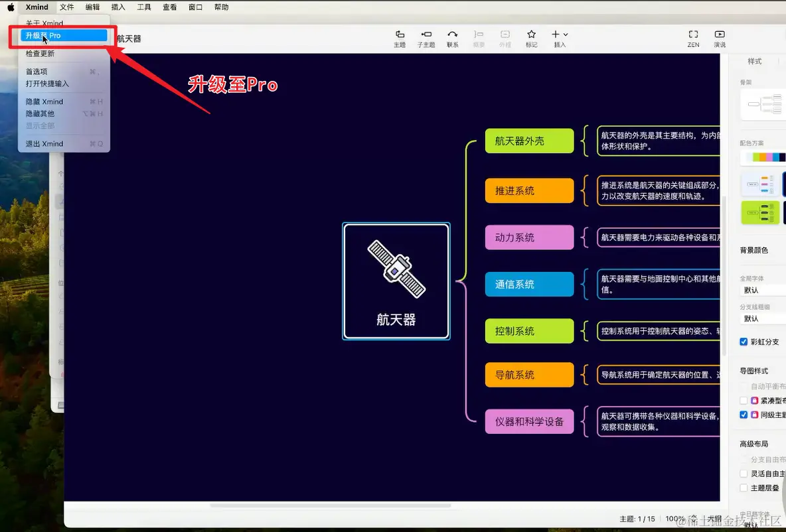Open the 骨架 (Skeleton) structure picker

(x=763, y=104)
